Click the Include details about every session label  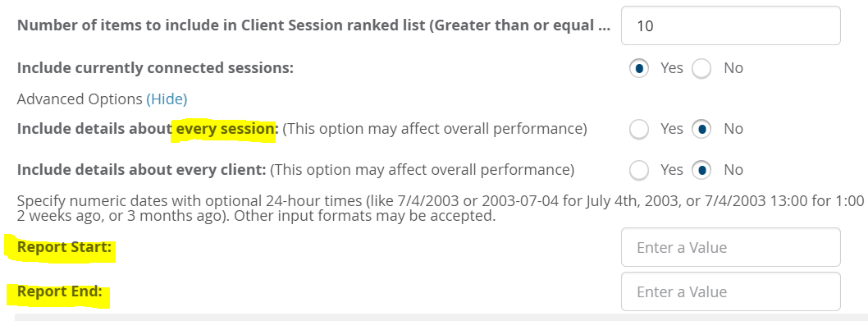(148, 129)
